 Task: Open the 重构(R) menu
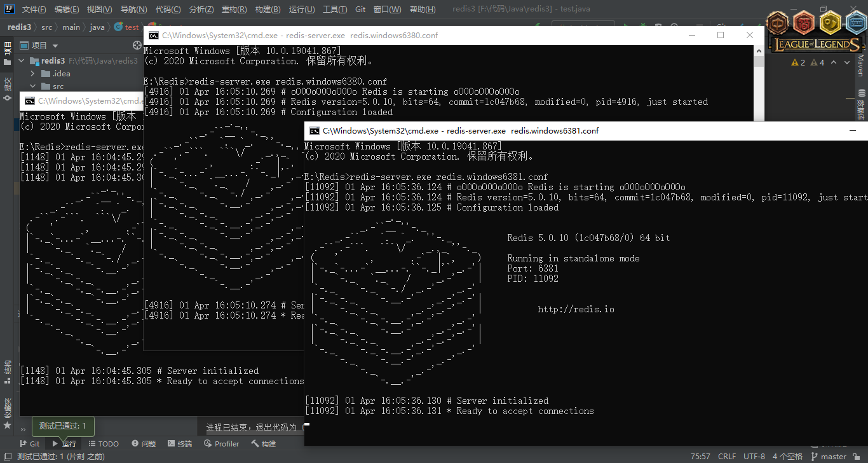pyautogui.click(x=234, y=10)
